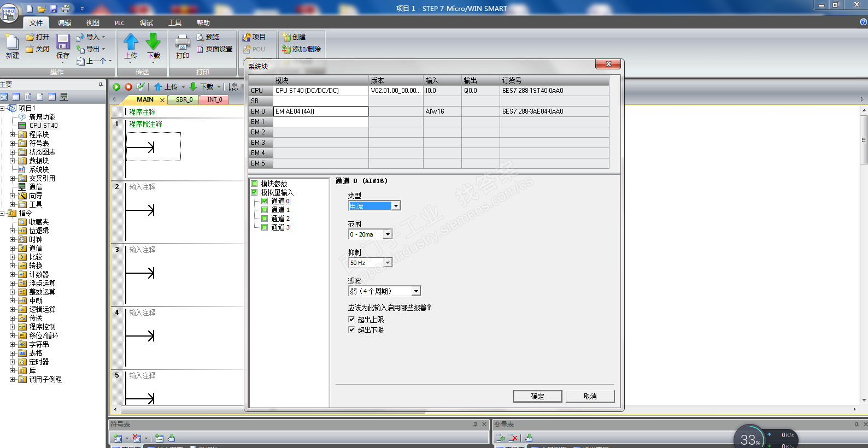The width and height of the screenshot is (868, 448).
Task: Click the STEP 7 application logo button
Action: (x=9, y=13)
